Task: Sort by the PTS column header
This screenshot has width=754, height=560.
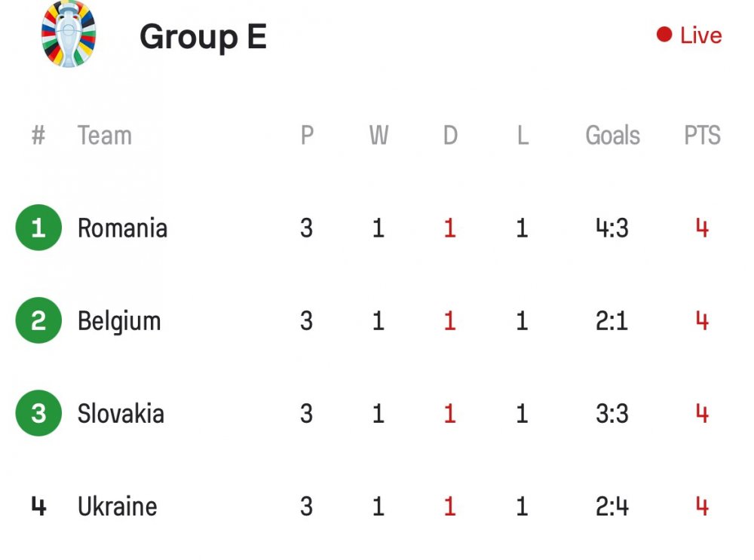Action: point(702,135)
